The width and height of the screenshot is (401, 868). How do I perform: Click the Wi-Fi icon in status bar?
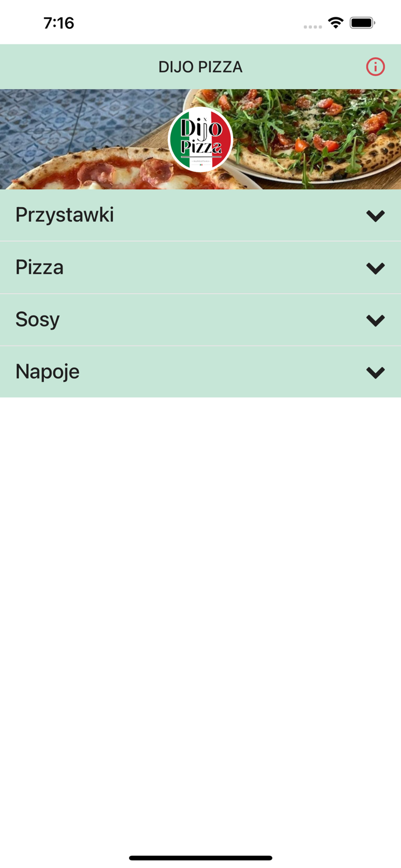tap(336, 22)
